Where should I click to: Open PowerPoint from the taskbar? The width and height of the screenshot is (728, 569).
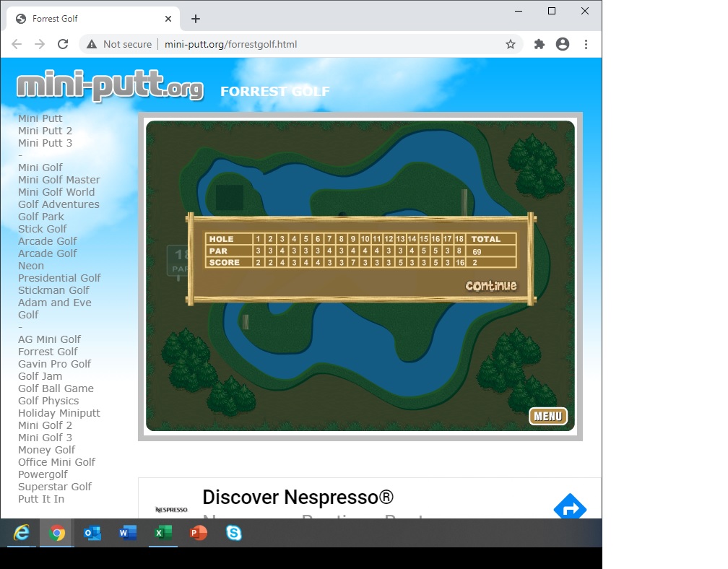(x=198, y=533)
